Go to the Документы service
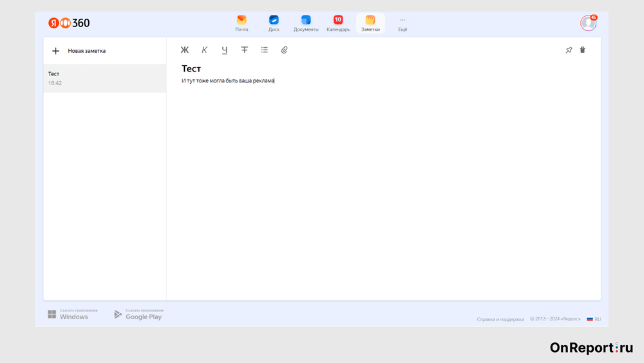The image size is (644, 363). click(306, 23)
